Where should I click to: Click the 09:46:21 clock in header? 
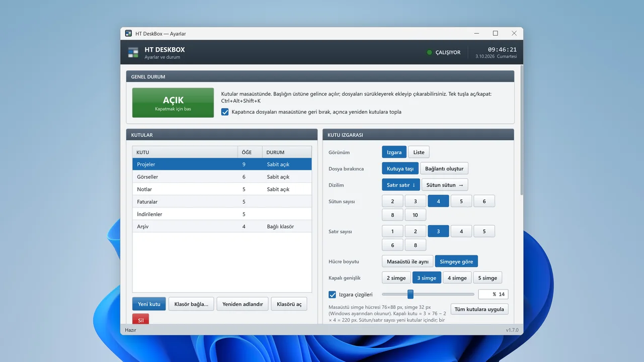pyautogui.click(x=502, y=49)
